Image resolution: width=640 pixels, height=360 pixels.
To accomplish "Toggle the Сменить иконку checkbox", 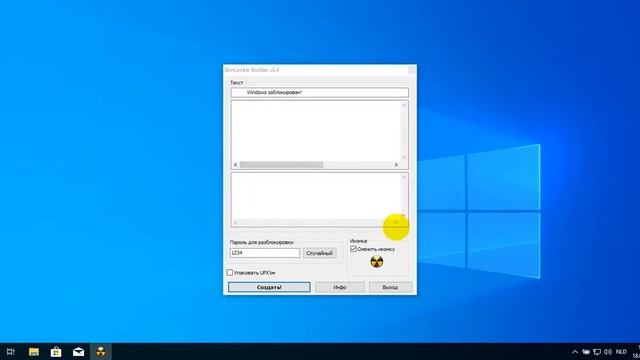I will (x=353, y=249).
